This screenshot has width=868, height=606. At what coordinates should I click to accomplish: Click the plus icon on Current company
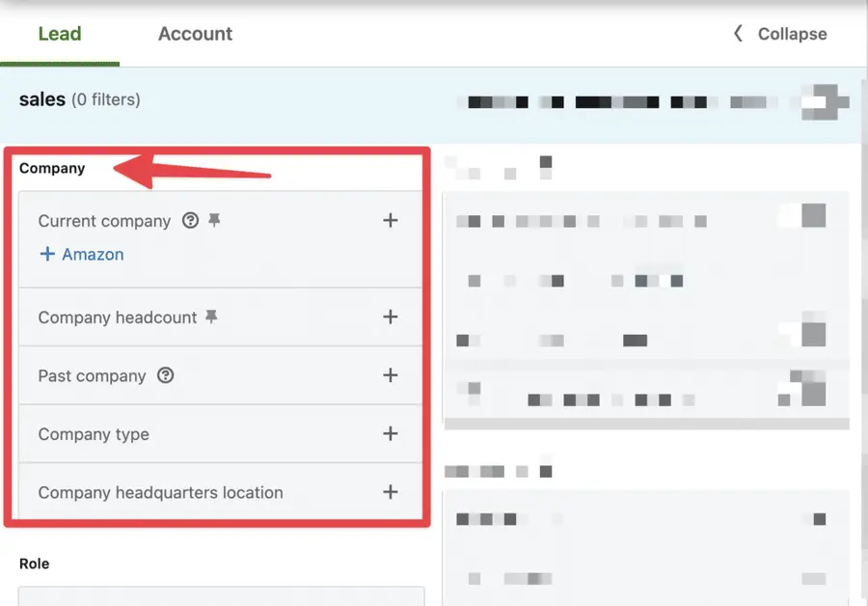pyautogui.click(x=391, y=220)
